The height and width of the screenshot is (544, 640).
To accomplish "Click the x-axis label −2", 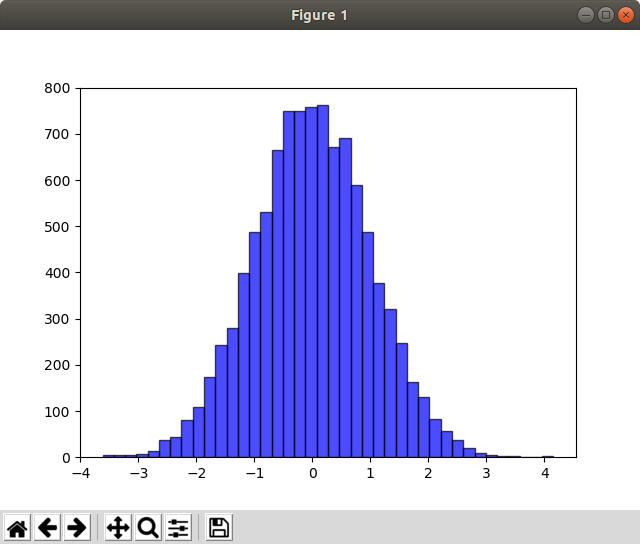I will tap(197, 473).
